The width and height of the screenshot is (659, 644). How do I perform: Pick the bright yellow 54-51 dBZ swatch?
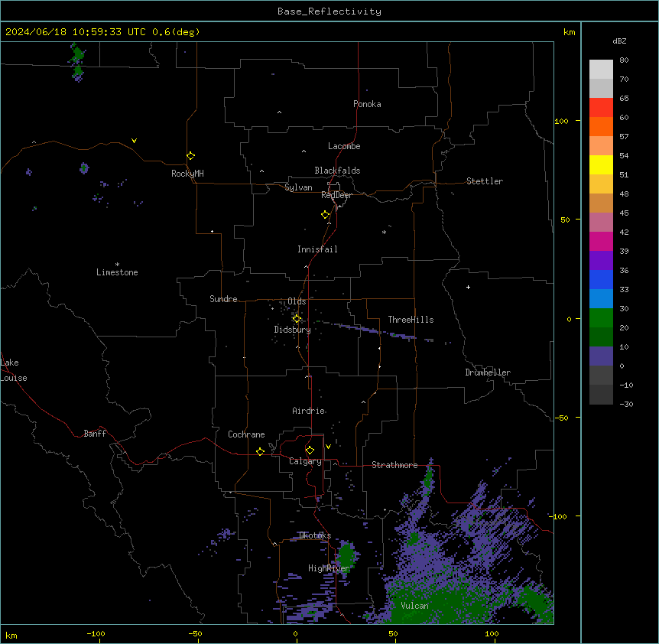(x=601, y=165)
